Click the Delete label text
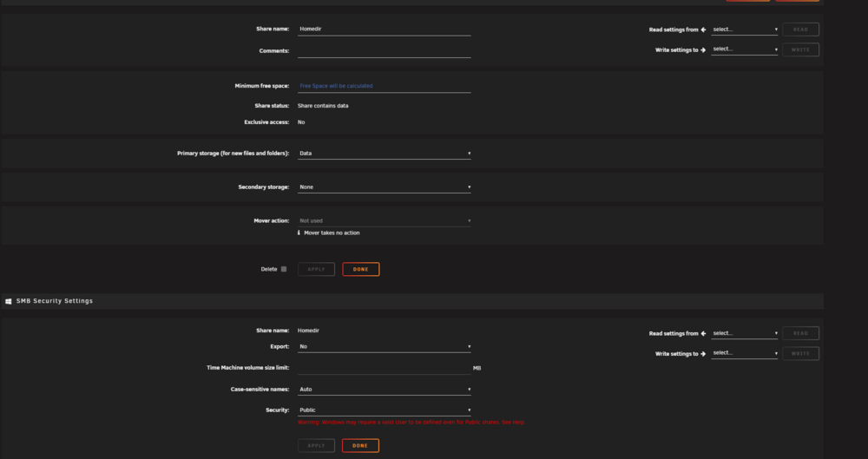868x459 pixels. [269, 269]
